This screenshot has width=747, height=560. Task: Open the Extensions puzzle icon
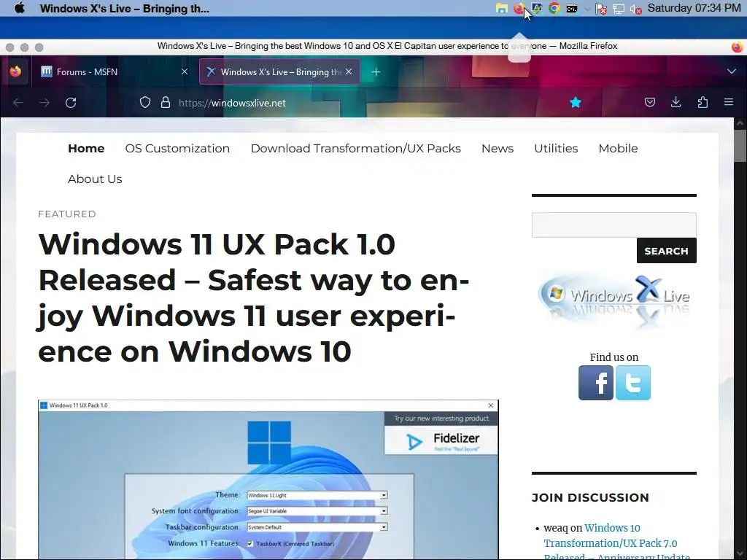tap(703, 102)
